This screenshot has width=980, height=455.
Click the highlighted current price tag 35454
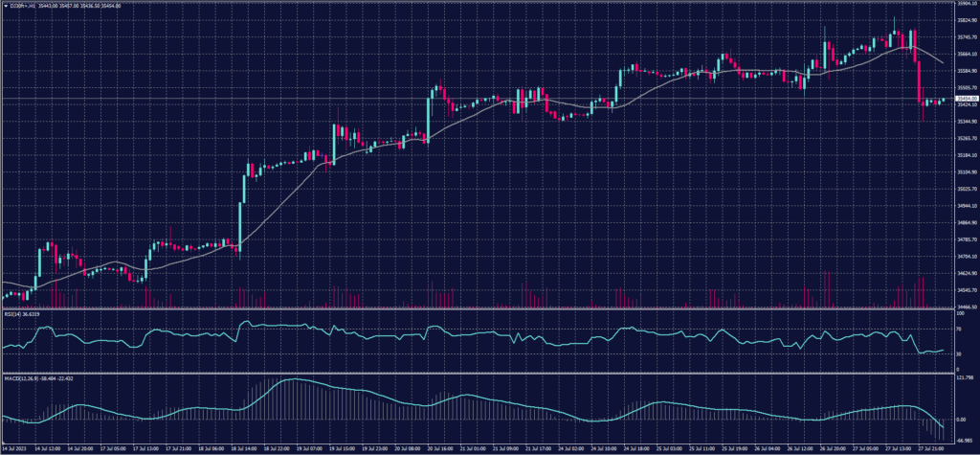(x=963, y=99)
